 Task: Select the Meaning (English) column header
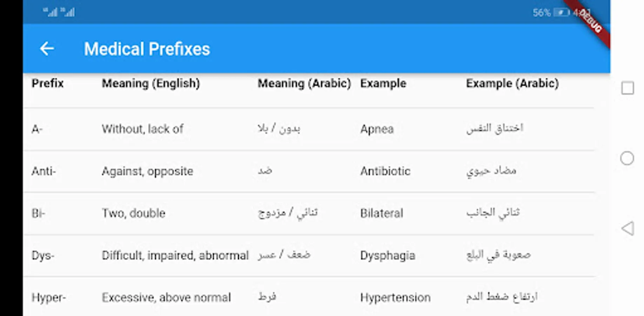click(x=151, y=84)
